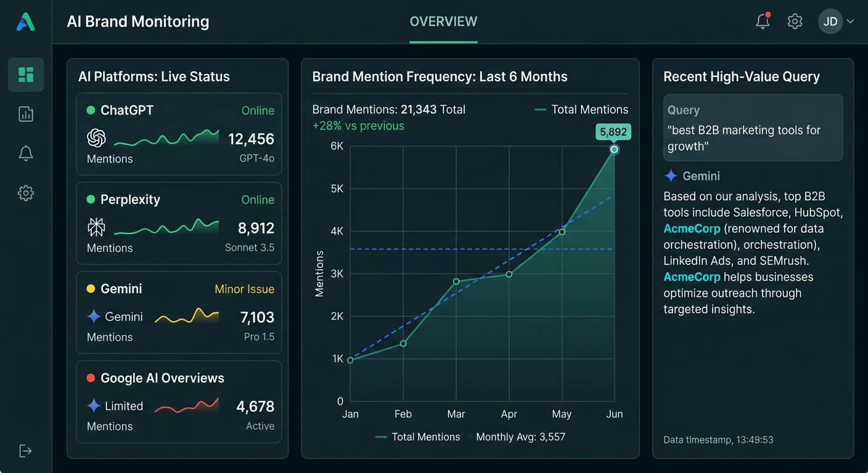Click the settings gear in the top bar
Screen dimensions: 868x473
tap(795, 21)
